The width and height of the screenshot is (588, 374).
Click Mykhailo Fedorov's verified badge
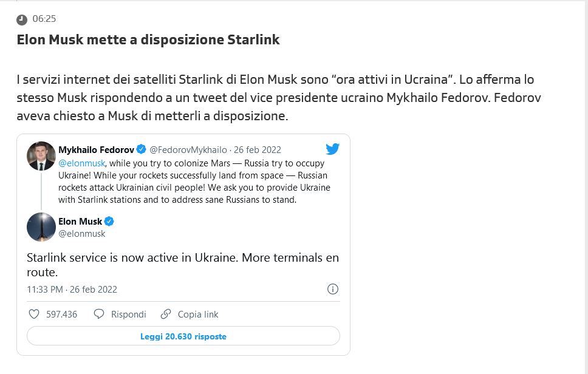point(141,150)
